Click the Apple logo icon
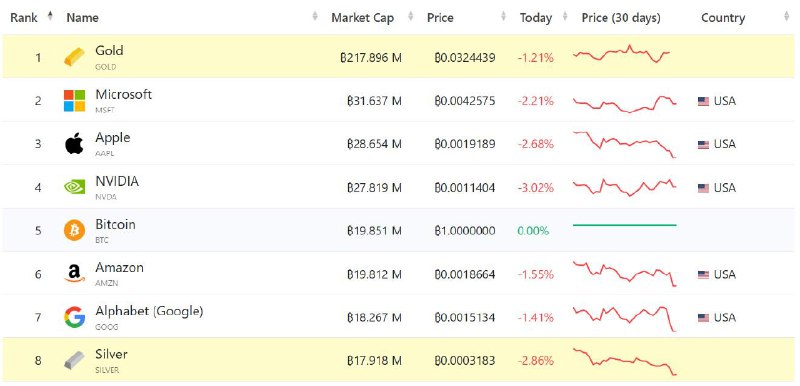This screenshot has height=386, width=800. (x=74, y=144)
